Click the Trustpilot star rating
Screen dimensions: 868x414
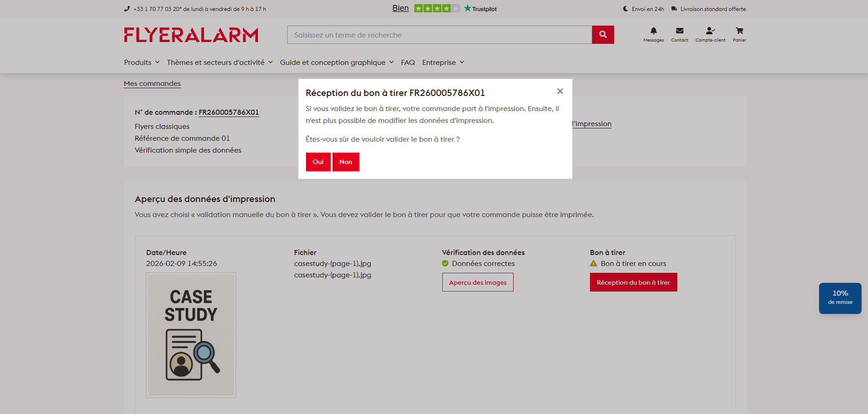click(x=437, y=9)
